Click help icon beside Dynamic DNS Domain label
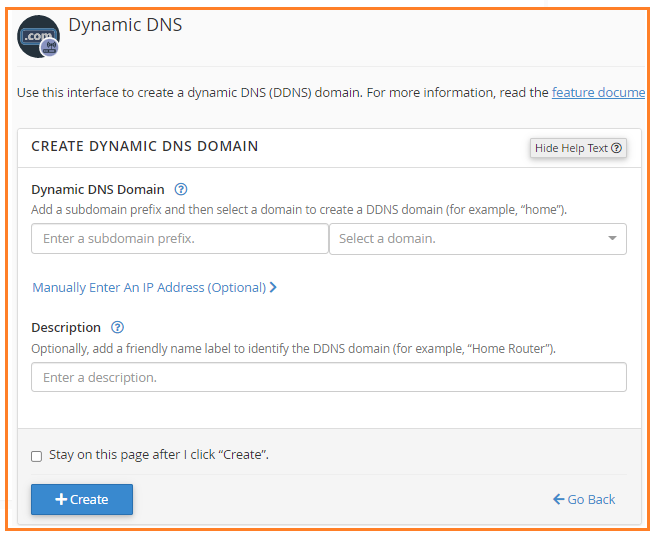The image size is (658, 536). click(x=181, y=189)
